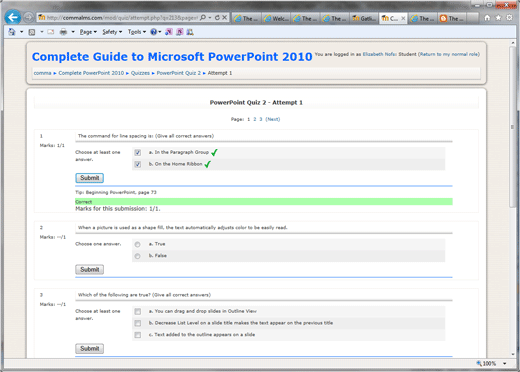520x372 pixels.
Task: Click the second OneNote linked notes icon
Action: [x=180, y=32]
